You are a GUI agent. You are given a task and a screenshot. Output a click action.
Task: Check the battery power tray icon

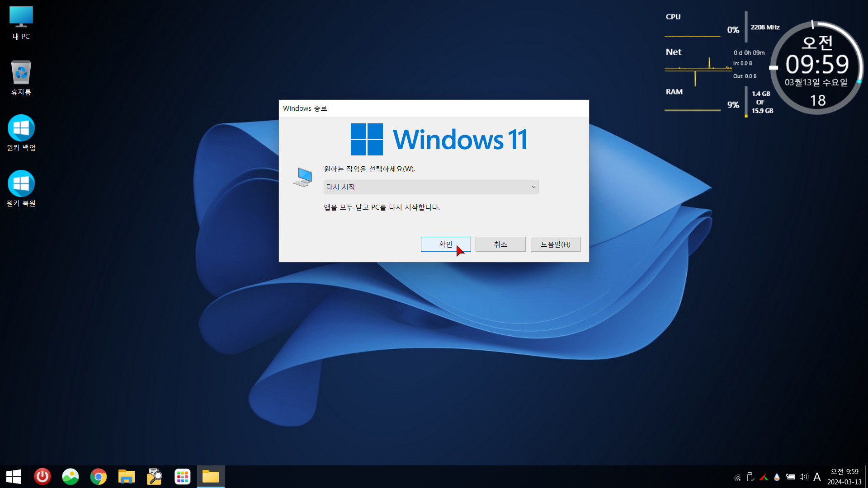click(x=790, y=477)
